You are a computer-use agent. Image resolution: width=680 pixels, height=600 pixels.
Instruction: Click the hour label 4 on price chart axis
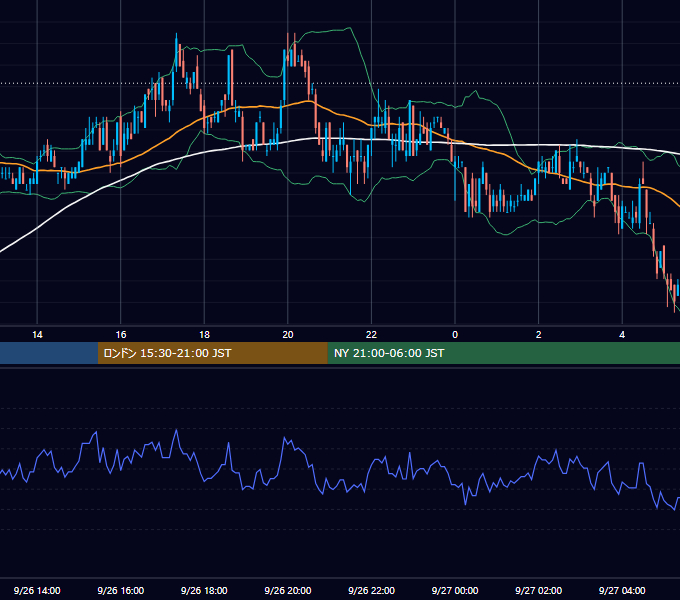(622, 335)
